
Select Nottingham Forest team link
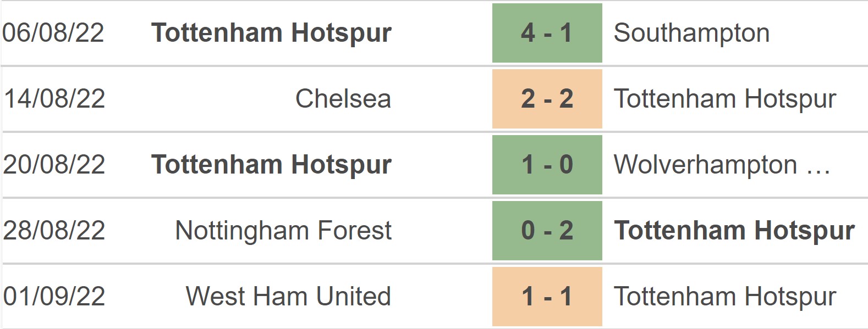click(x=283, y=231)
